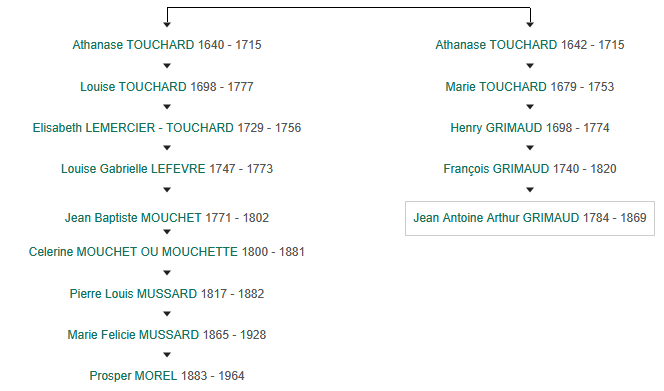Click the boxed Jean Antoine Arthur GRIMAUD entry
The width and height of the screenshot is (664, 391).
pos(530,218)
